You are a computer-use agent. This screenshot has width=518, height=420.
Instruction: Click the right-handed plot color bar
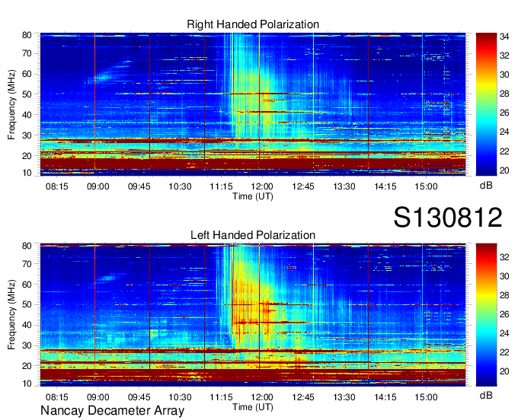486,104
